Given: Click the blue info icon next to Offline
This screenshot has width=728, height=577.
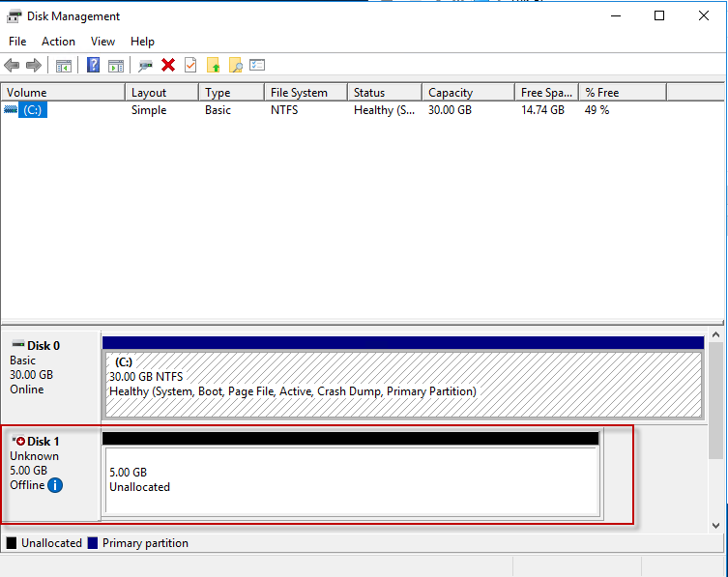Looking at the screenshot, I should [x=55, y=485].
